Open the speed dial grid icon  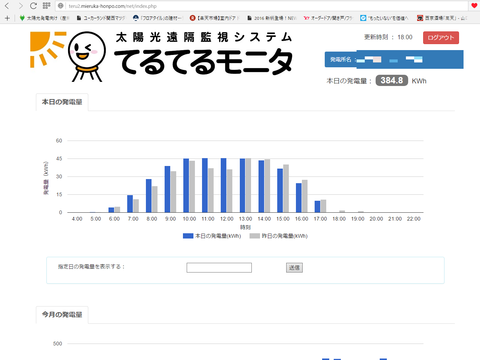46,6
